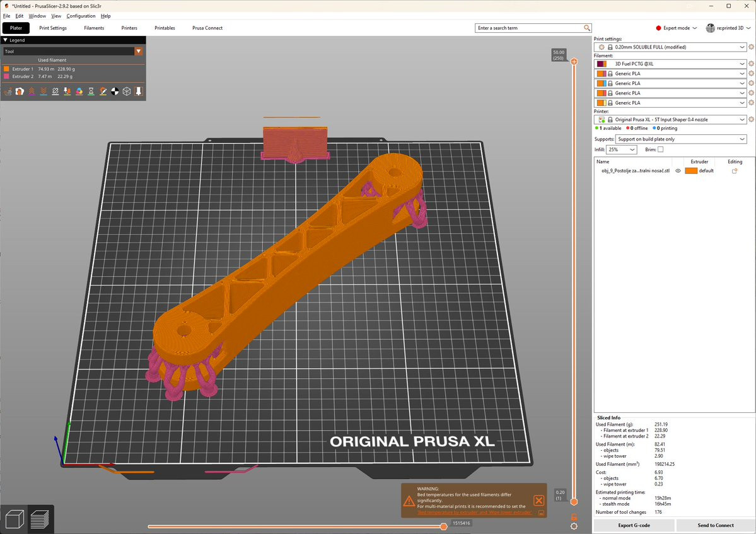Toggle retractions icon in legend toolbar
Screen dimensions: 756x534
[32, 91]
